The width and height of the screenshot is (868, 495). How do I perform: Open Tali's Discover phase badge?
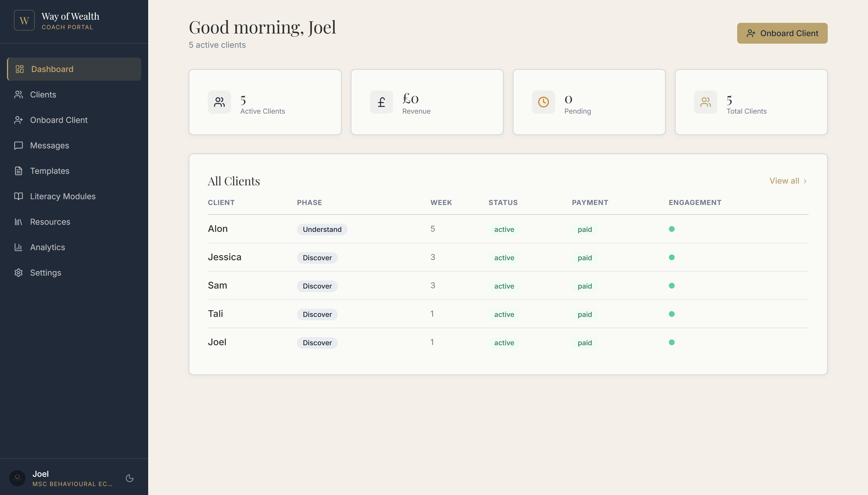tap(317, 314)
